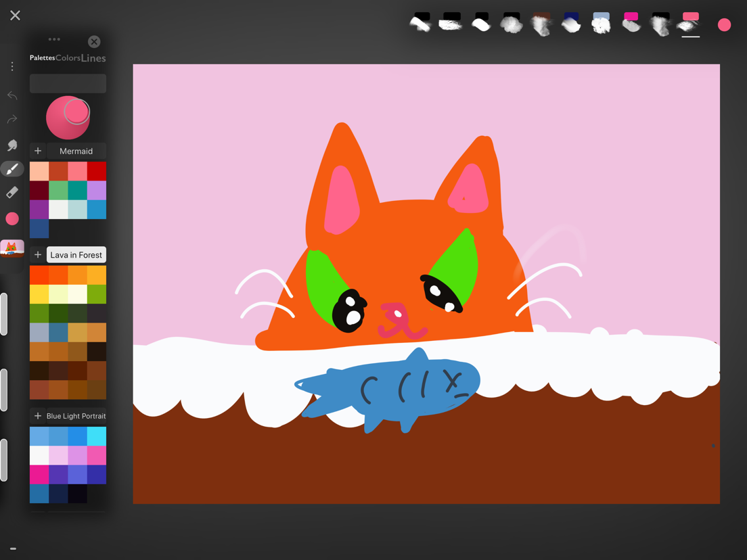Select the Lava in Forest palette name
747x560 pixels.
pos(76,255)
